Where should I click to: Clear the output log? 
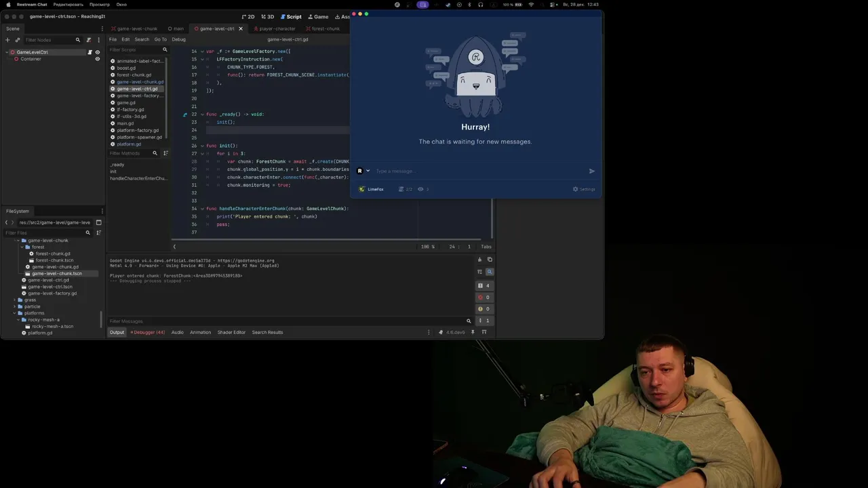479,260
